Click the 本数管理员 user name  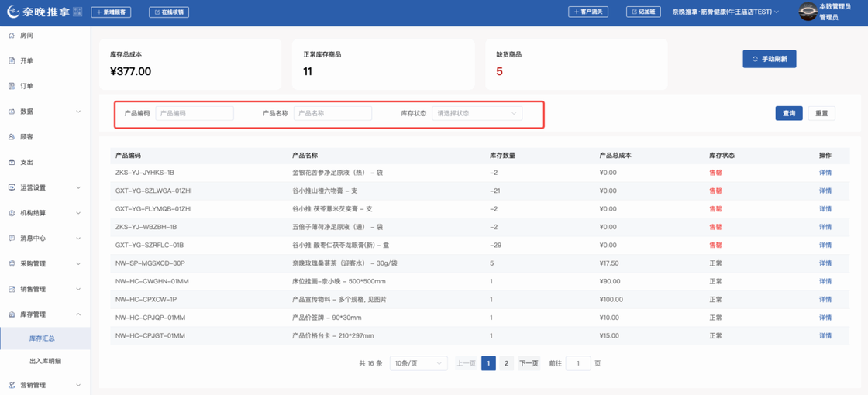point(835,7)
